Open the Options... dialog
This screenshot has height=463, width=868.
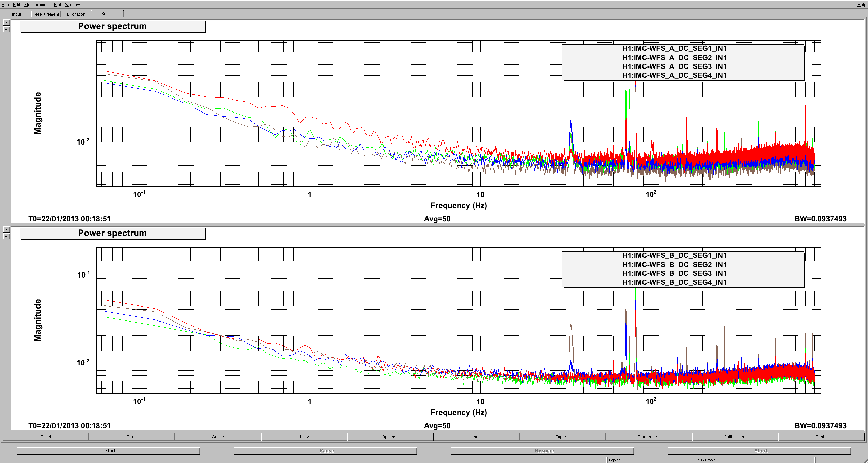[390, 437]
